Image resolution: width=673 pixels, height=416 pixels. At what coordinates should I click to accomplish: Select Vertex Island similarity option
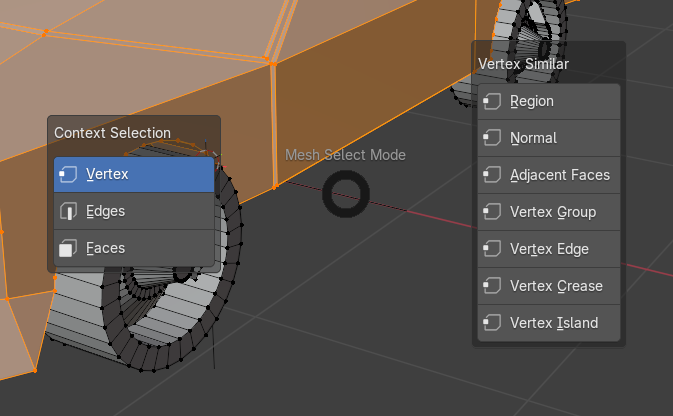tap(549, 323)
